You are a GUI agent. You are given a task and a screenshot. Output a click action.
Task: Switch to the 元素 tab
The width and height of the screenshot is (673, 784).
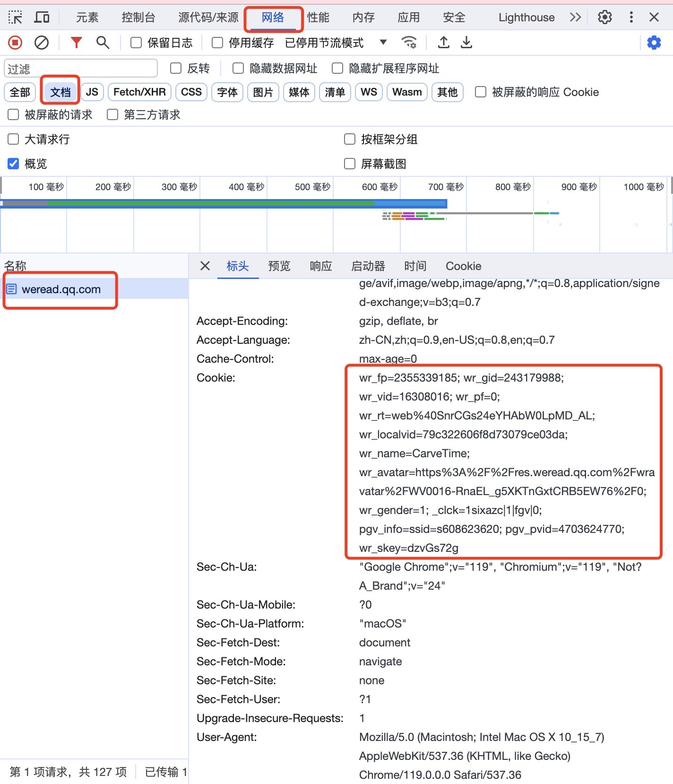(87, 17)
